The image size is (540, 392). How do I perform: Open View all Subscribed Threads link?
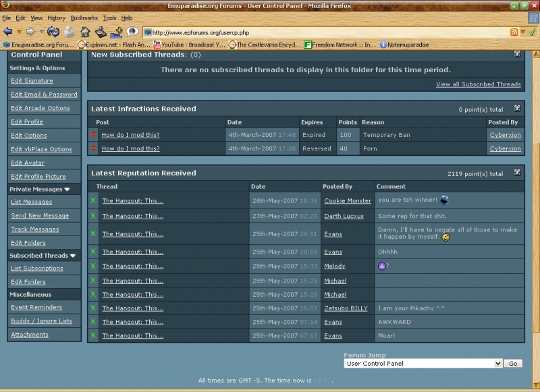click(479, 84)
